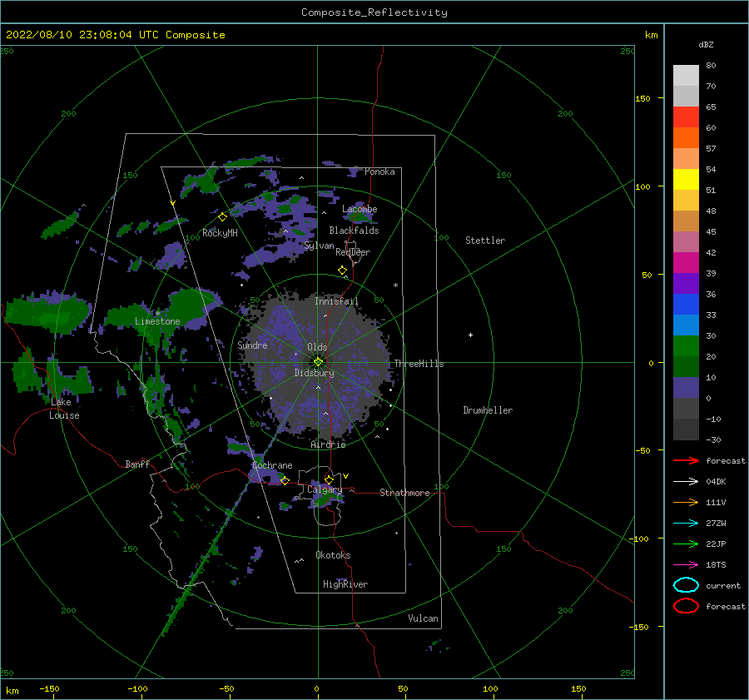Select the magenta 42-39 dBZ swatch
The image size is (749, 700).
click(x=686, y=262)
